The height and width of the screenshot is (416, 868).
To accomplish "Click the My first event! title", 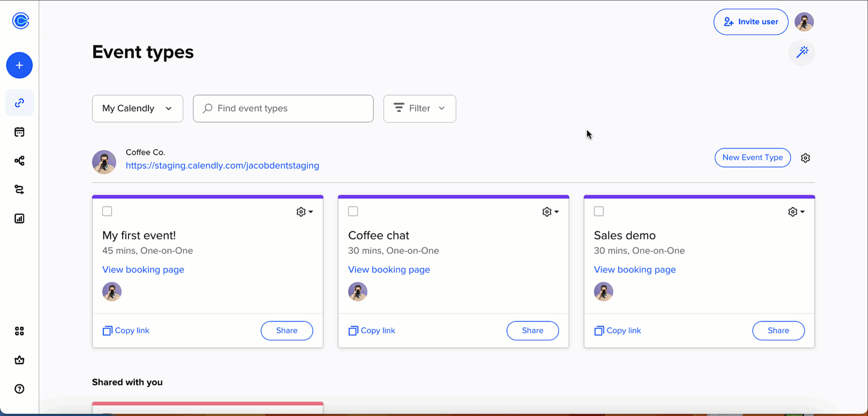I will [x=139, y=235].
